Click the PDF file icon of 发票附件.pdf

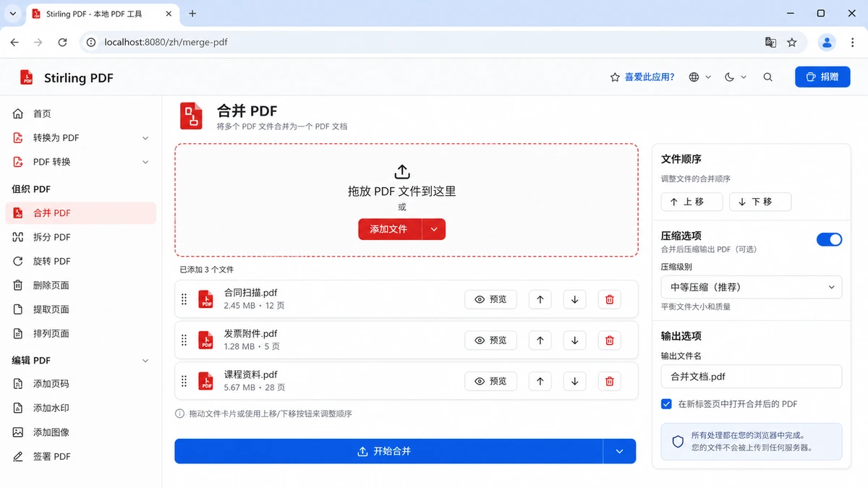coord(206,340)
